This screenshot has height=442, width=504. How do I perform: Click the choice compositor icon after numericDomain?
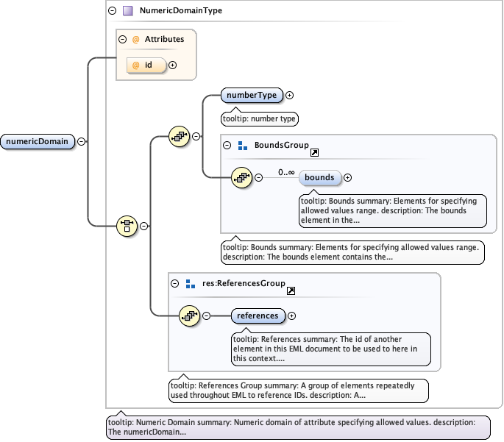[x=127, y=226]
